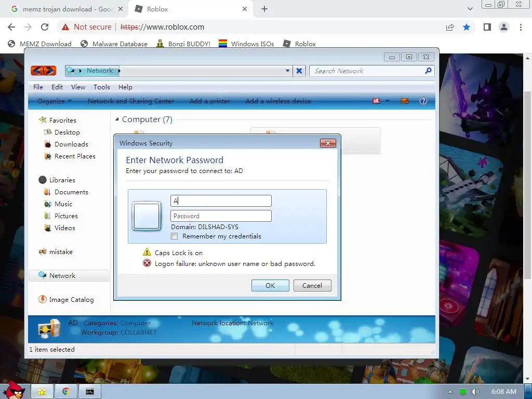Open the File menu
532x399 pixels.
pyautogui.click(x=38, y=87)
